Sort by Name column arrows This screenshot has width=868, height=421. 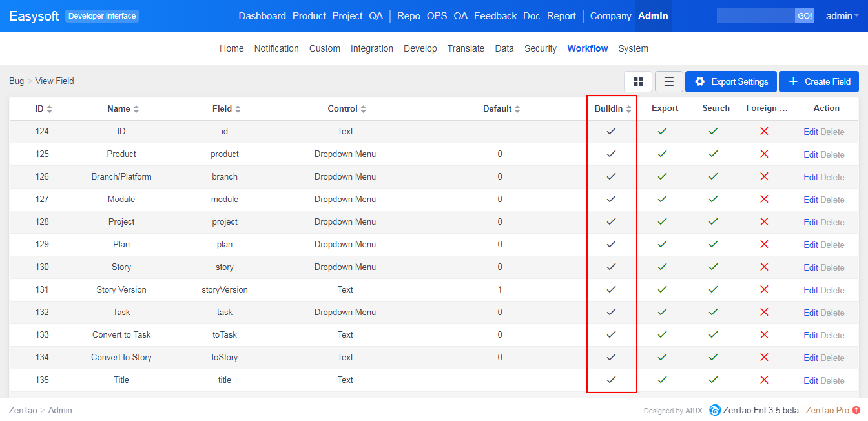pos(136,109)
